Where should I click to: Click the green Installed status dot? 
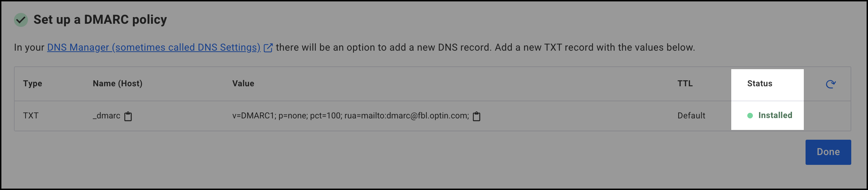tap(750, 116)
